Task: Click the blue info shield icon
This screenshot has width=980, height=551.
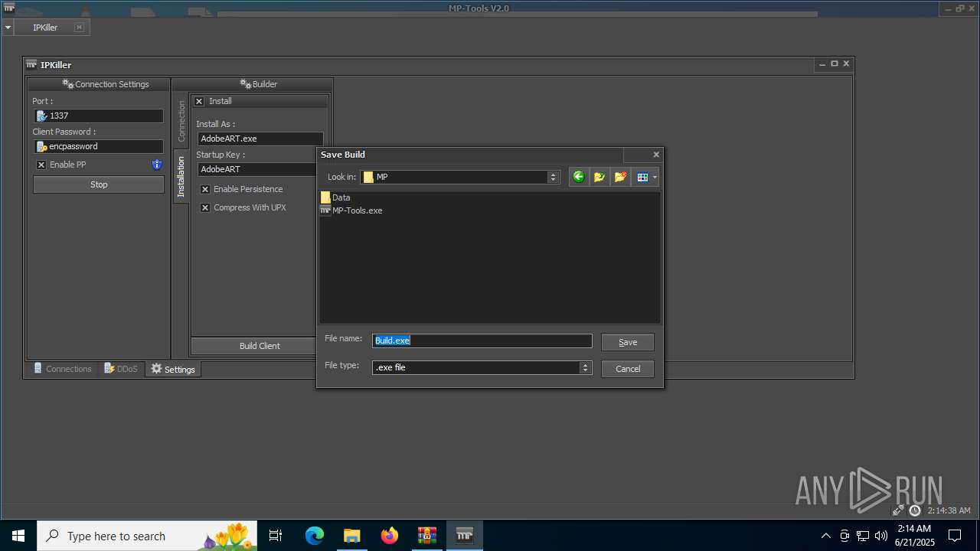Action: 157,165
